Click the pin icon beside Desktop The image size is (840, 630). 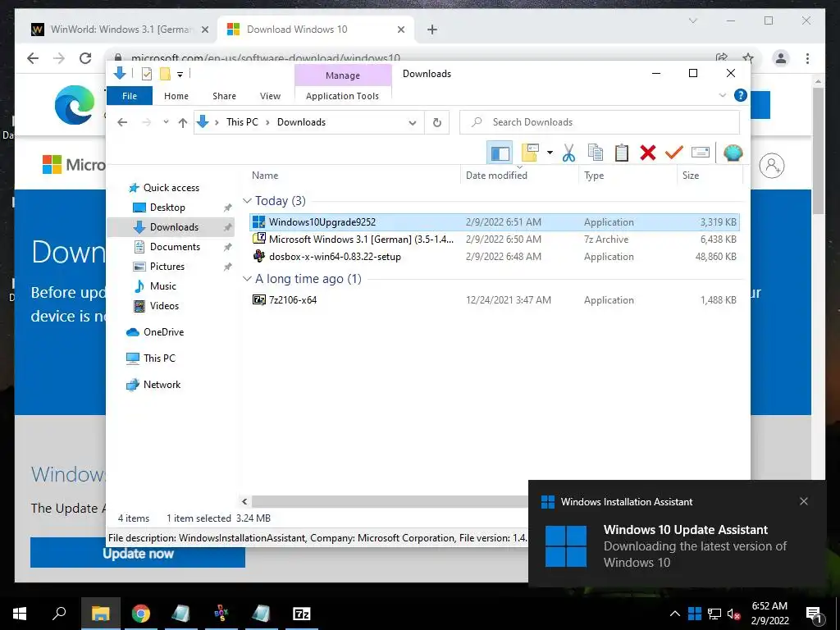pos(227,208)
